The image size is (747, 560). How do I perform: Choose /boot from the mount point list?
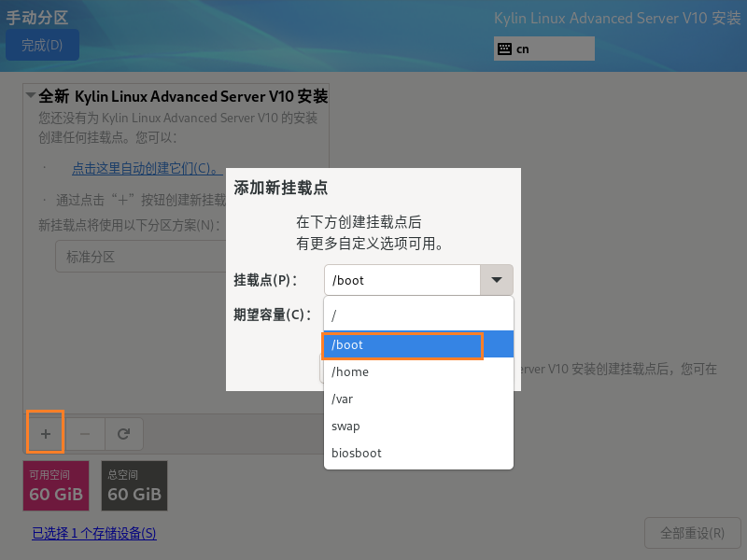(x=402, y=344)
